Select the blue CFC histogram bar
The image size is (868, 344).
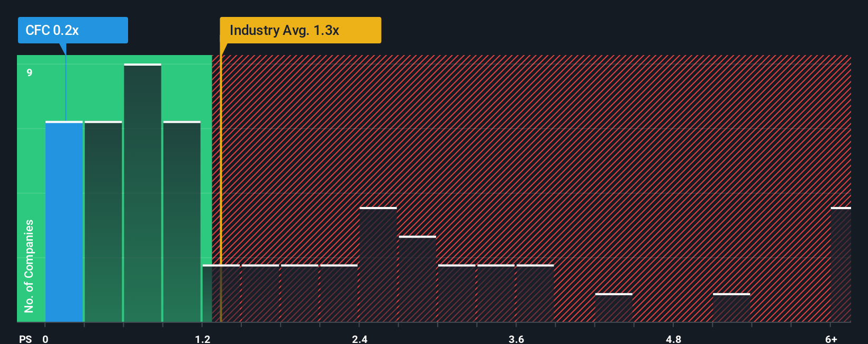64,222
